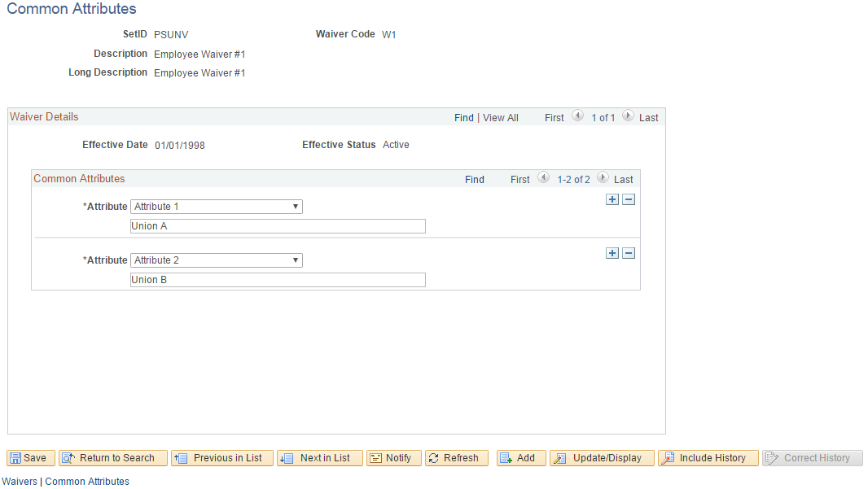Screen dimensions: 868x489
Task: Open the Attribute 1 dropdown
Action: click(217, 207)
